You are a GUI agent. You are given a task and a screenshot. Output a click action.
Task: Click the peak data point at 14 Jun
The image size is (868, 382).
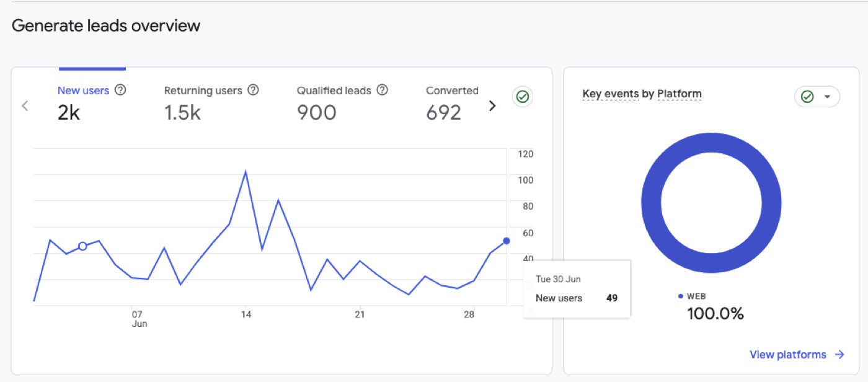pos(246,171)
